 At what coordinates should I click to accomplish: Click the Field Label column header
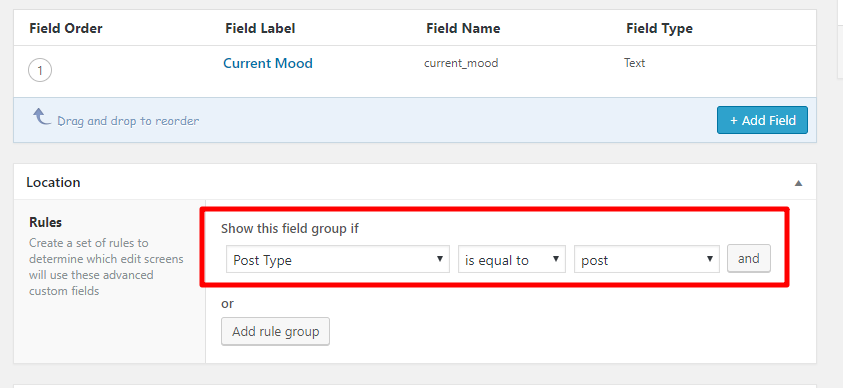pos(260,28)
